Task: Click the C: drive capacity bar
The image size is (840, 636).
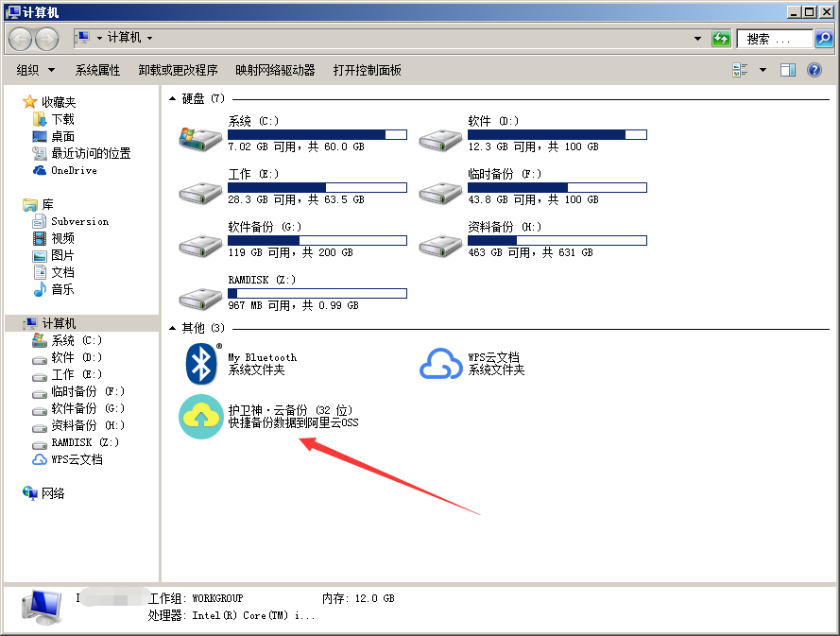Action: point(317,133)
